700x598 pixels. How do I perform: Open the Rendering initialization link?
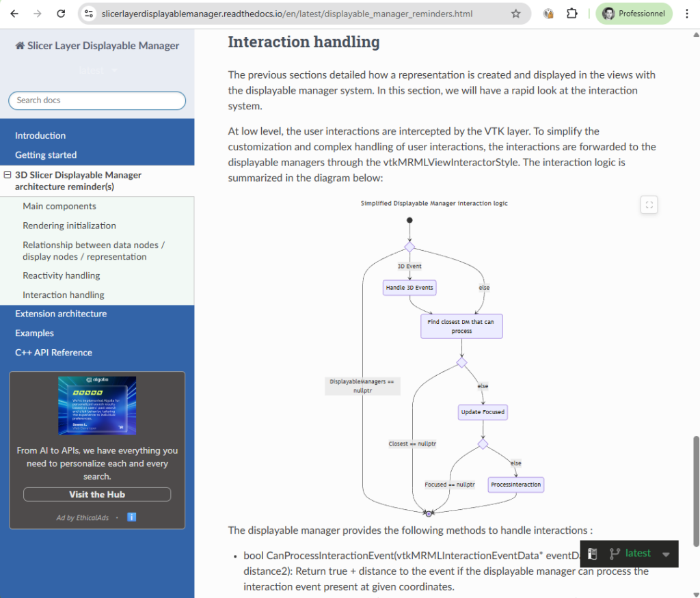click(69, 226)
